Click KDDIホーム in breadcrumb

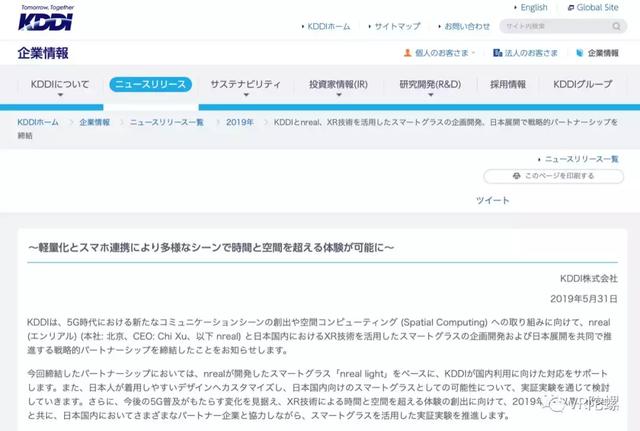(38, 122)
